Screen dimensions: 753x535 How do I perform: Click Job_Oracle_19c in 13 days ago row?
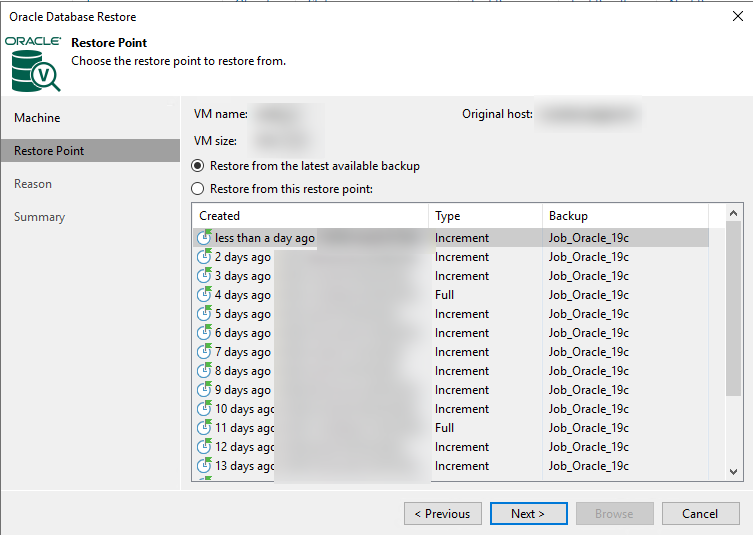pos(589,466)
